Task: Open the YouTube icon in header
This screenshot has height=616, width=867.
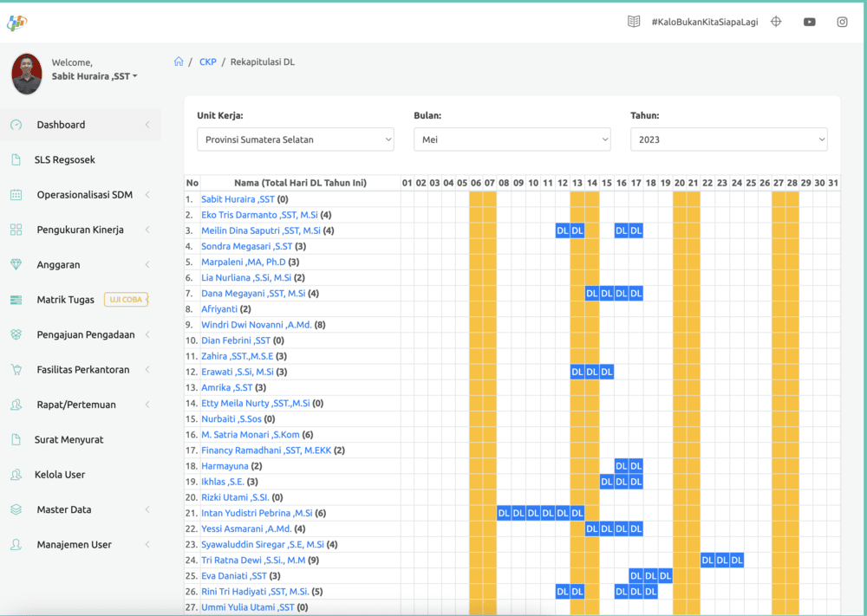Action: [810, 23]
